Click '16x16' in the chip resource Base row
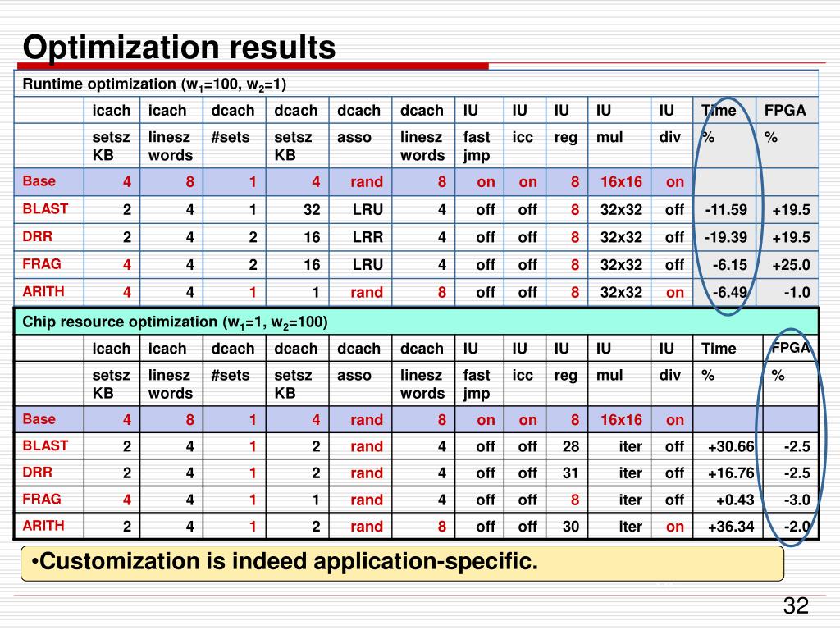This screenshot has height=630, width=840. click(x=621, y=419)
